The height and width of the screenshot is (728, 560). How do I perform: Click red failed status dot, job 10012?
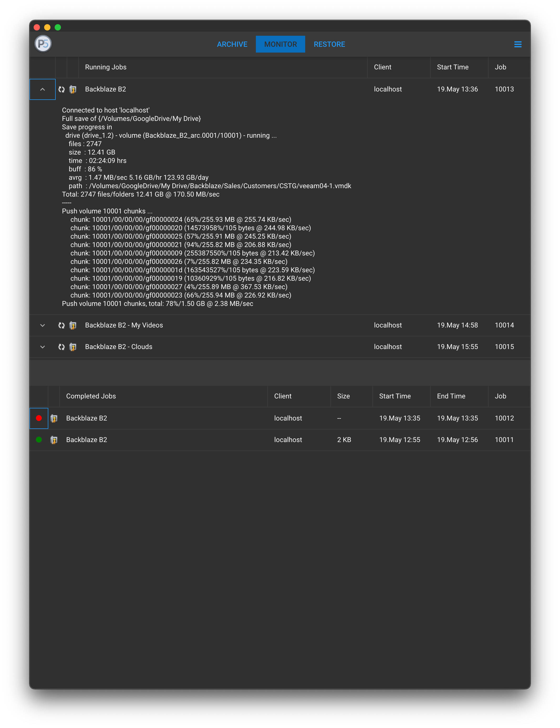coord(39,418)
